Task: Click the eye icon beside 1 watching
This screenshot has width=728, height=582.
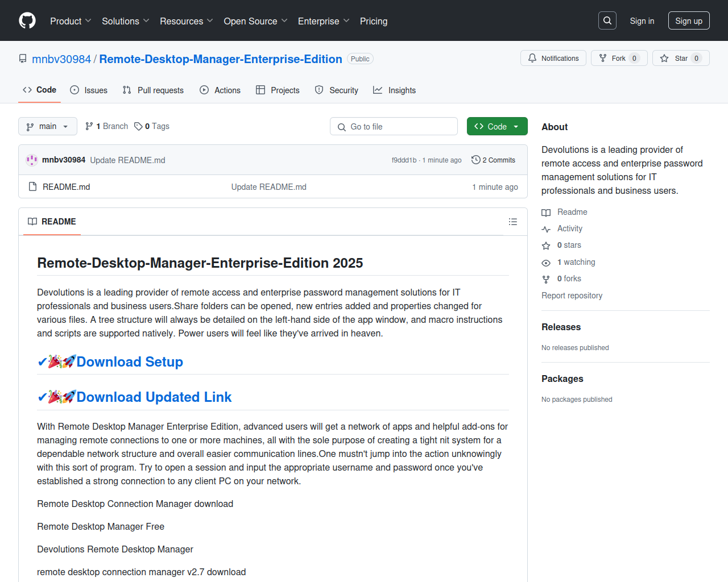Action: tap(546, 263)
